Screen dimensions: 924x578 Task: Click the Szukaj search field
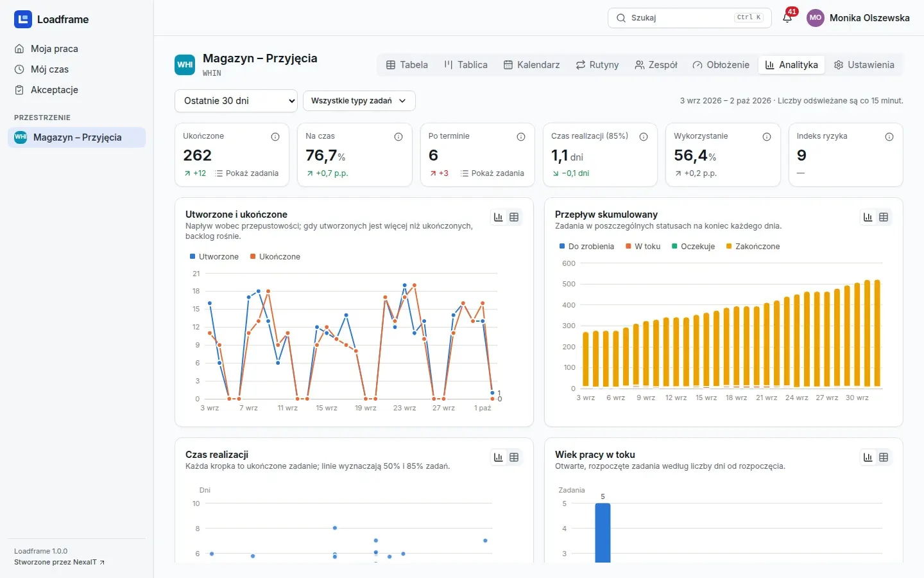(689, 18)
